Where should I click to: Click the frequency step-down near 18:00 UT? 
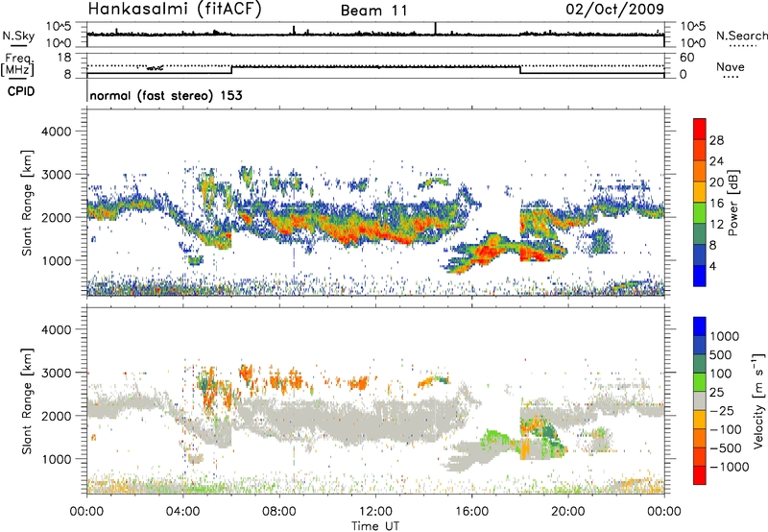tap(520, 70)
